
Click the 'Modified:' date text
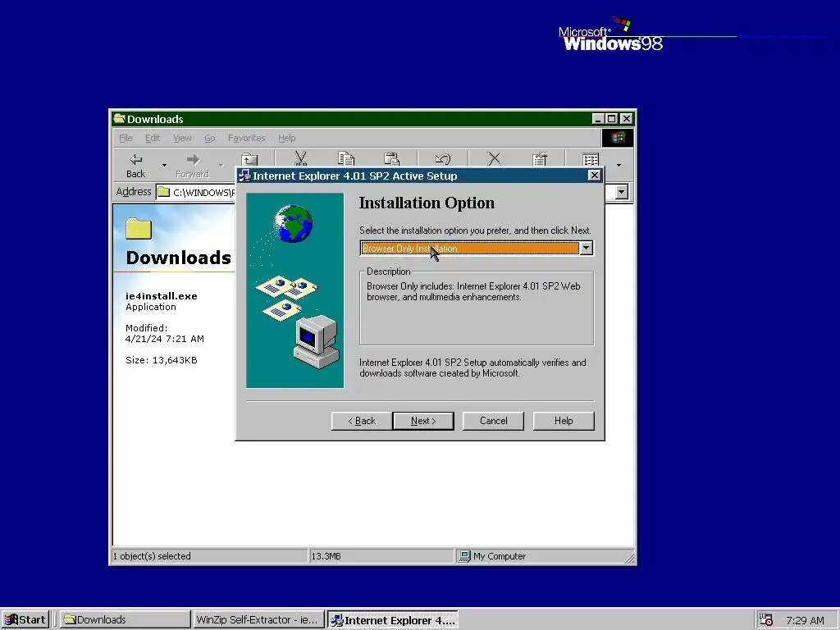point(164,333)
